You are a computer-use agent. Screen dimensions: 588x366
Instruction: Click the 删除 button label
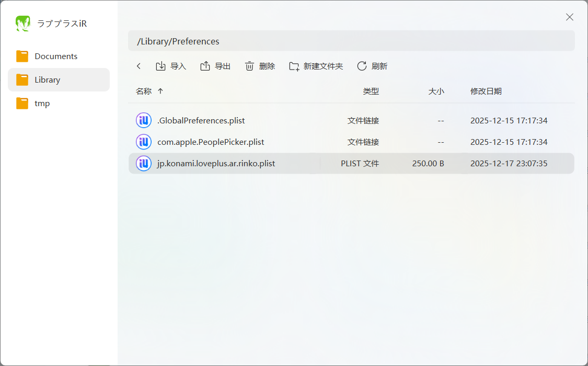267,66
